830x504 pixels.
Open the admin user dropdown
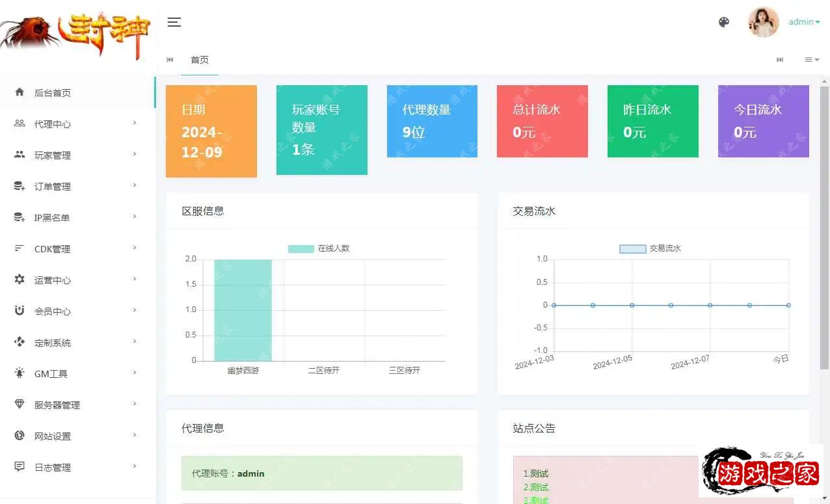pyautogui.click(x=804, y=22)
